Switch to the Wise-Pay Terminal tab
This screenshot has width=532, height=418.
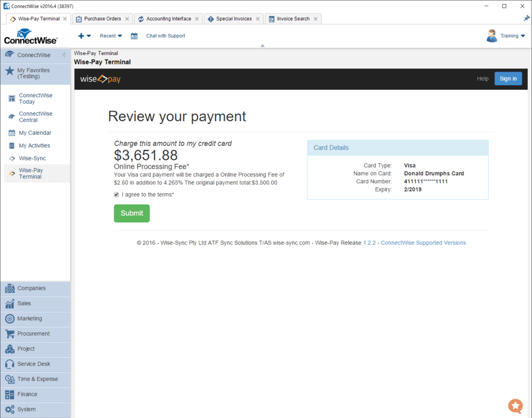[38, 19]
